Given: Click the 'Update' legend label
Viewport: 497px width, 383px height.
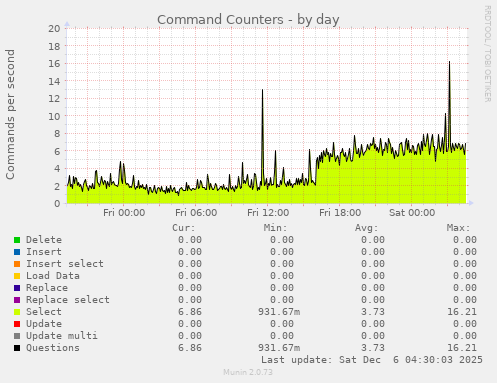Looking at the screenshot, I should 44,324.
